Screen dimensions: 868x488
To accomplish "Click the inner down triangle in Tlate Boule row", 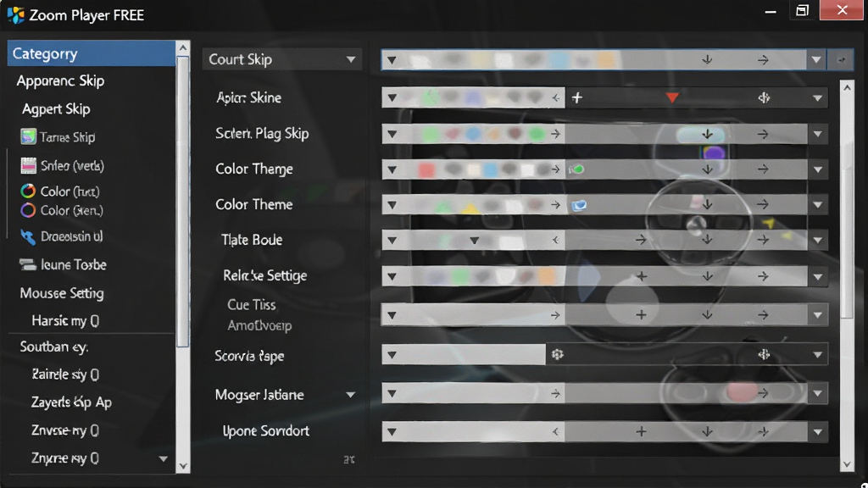I will 474,240.
